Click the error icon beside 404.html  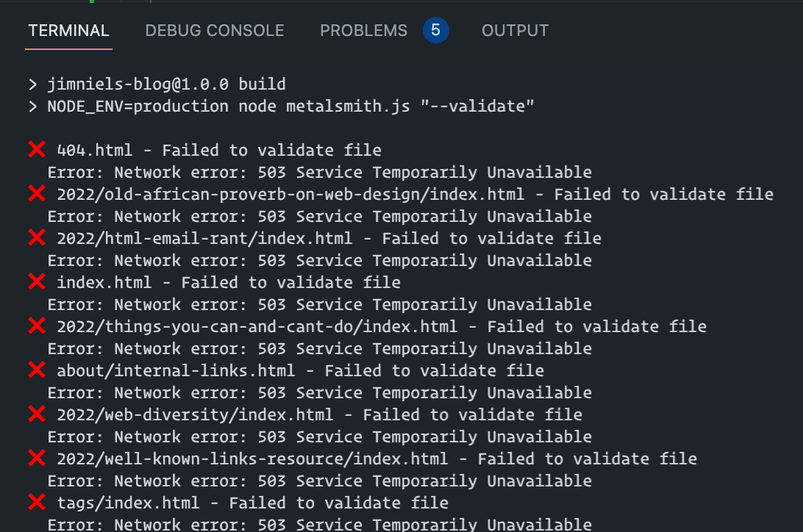pyautogui.click(x=37, y=149)
